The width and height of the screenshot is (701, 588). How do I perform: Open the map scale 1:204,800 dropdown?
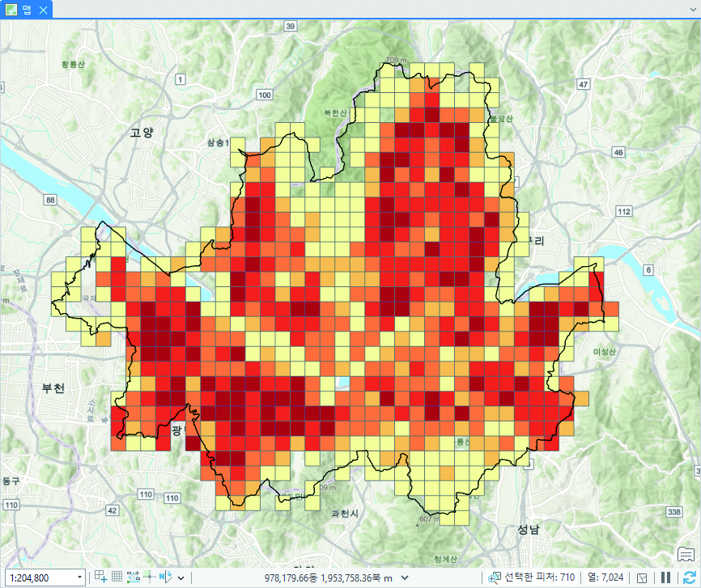tap(79, 577)
